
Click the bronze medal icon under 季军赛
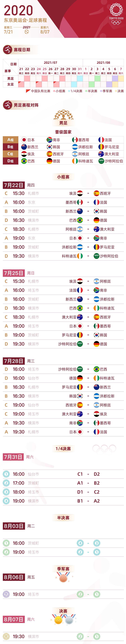point(63,578)
